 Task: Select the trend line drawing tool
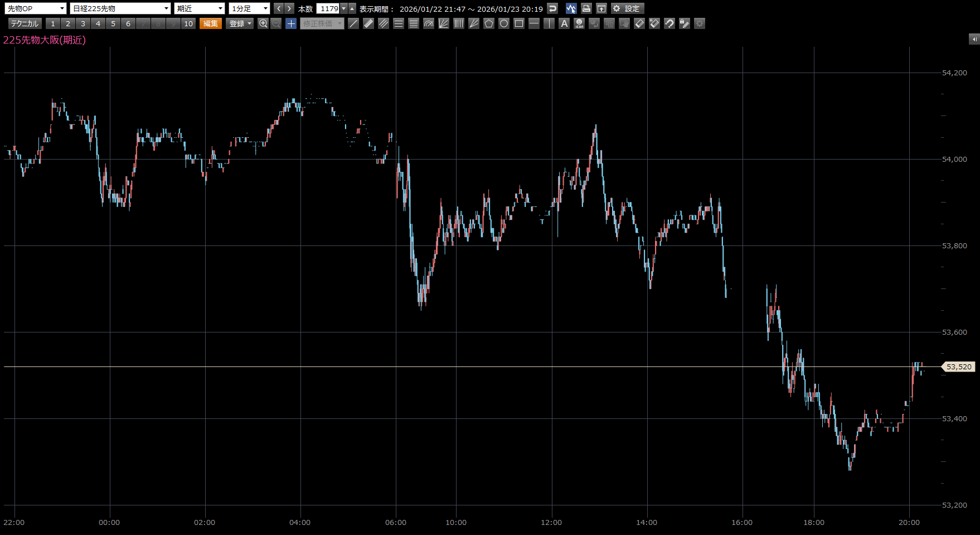tap(353, 23)
